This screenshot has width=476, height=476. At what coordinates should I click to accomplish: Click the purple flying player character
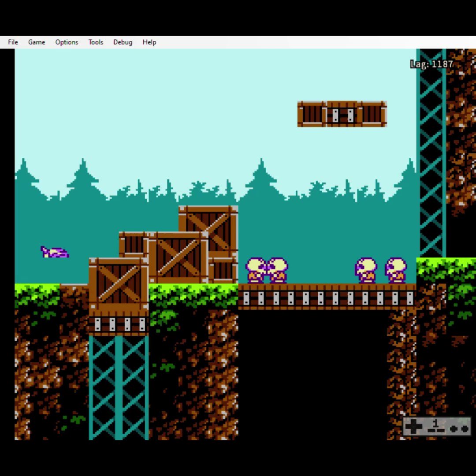point(55,252)
